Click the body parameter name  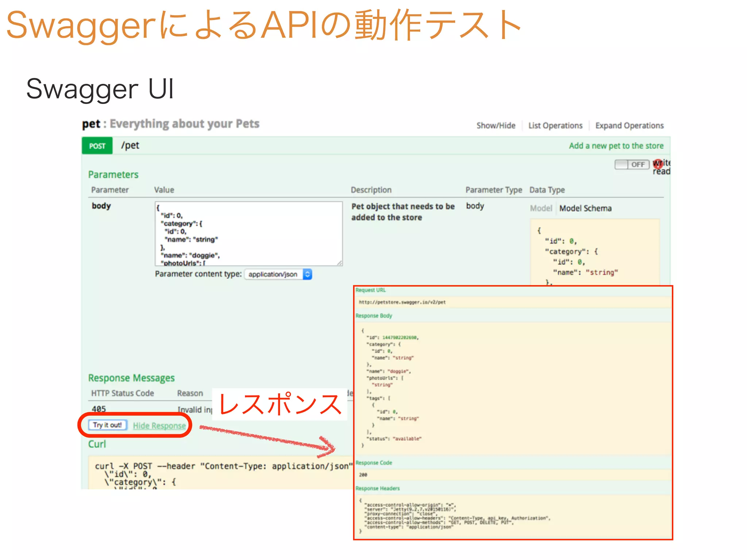click(x=101, y=206)
